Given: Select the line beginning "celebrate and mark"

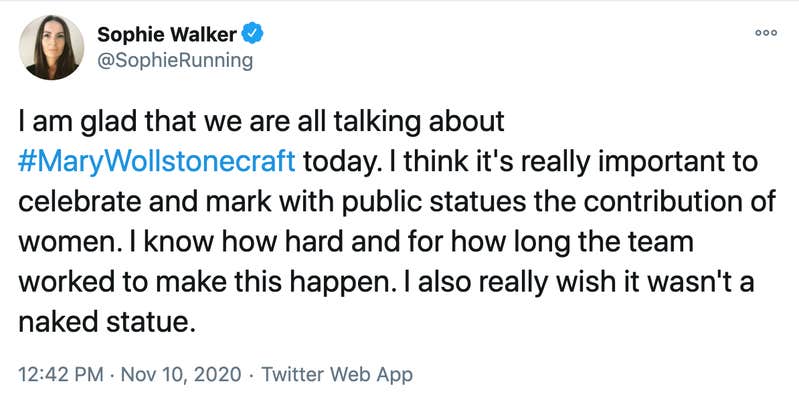Looking at the screenshot, I should click(x=397, y=201).
